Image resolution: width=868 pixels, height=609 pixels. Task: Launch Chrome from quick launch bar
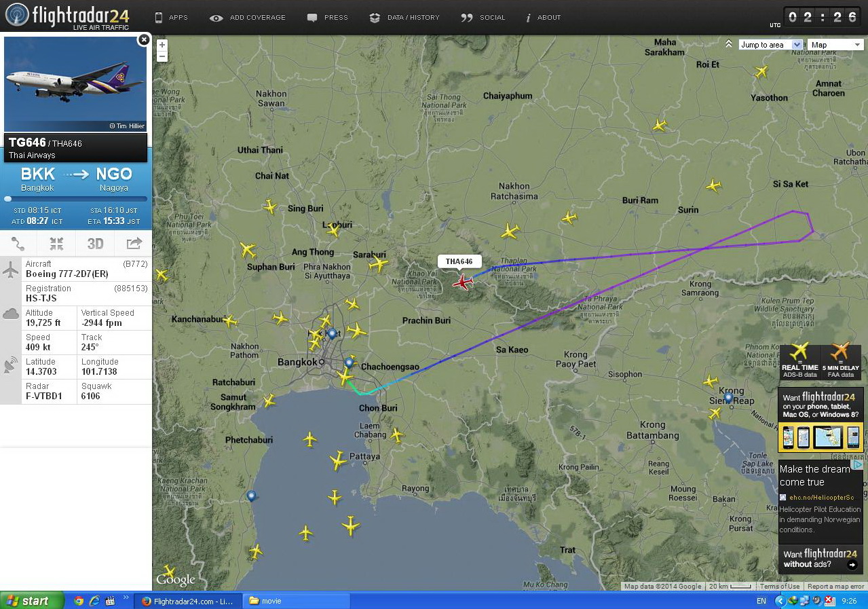pyautogui.click(x=79, y=601)
